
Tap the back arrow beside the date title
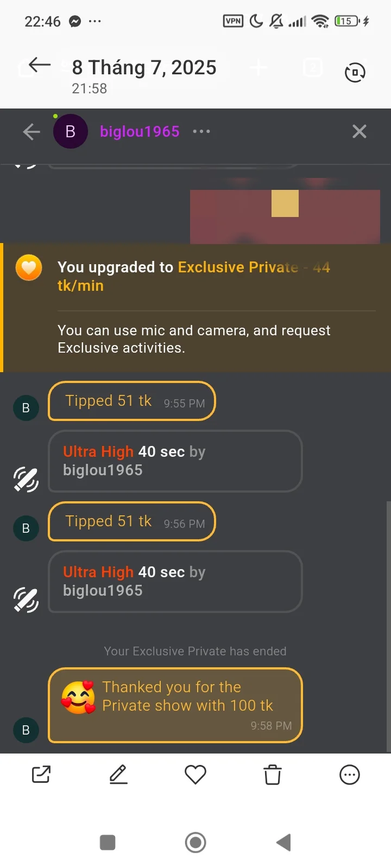pos(39,66)
